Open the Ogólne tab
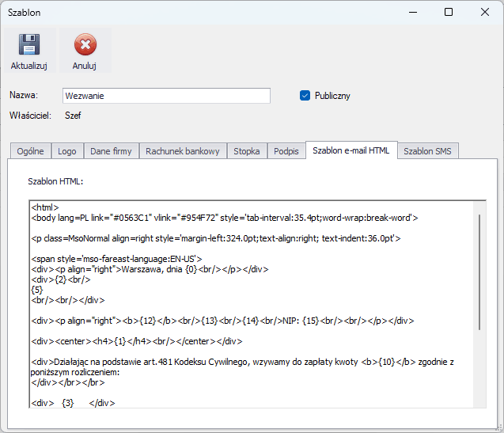The height and width of the screenshot is (433, 504). 30,151
